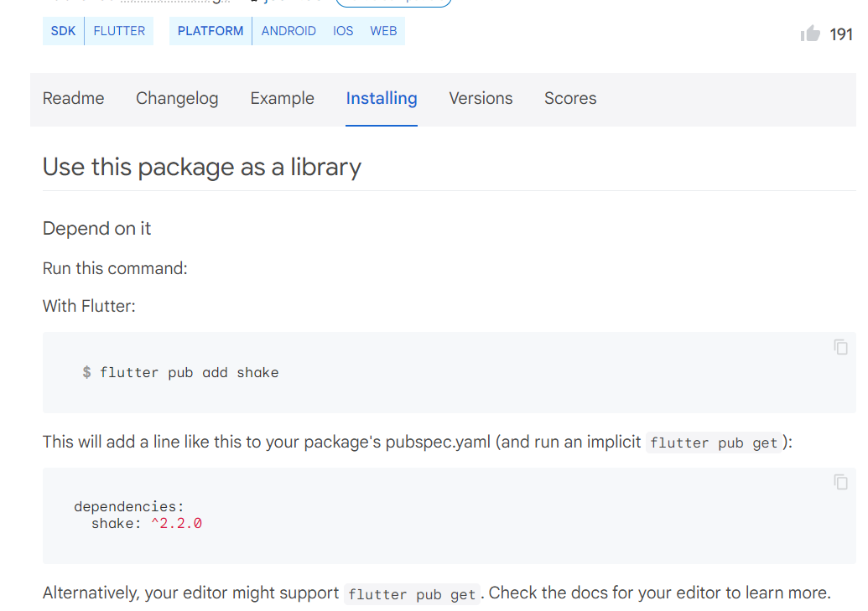Screen dimensions: 868x611
Task: Click the 191 likes count
Action: tap(840, 35)
